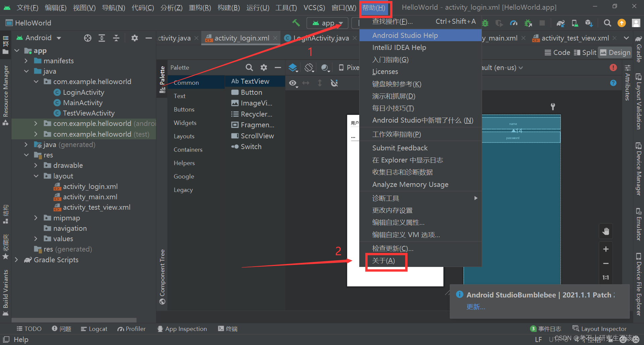The image size is (644, 345).
Task: Select Button in the Palette list
Action: point(251,92)
